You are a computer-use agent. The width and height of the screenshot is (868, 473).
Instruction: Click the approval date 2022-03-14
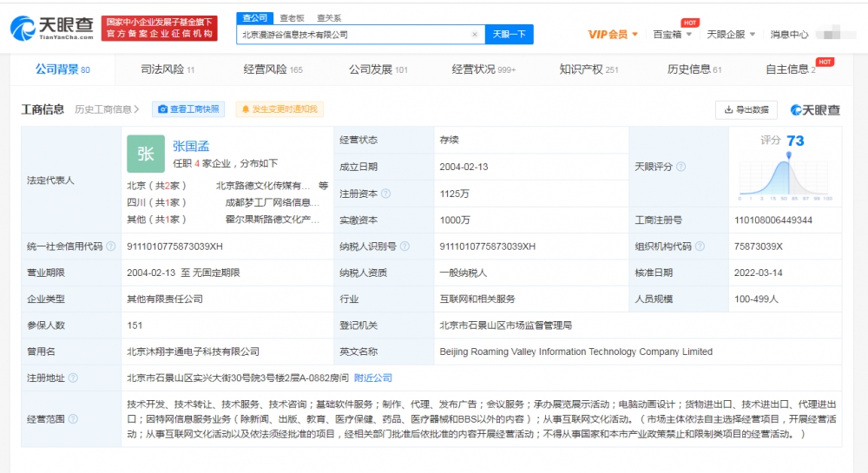(759, 273)
